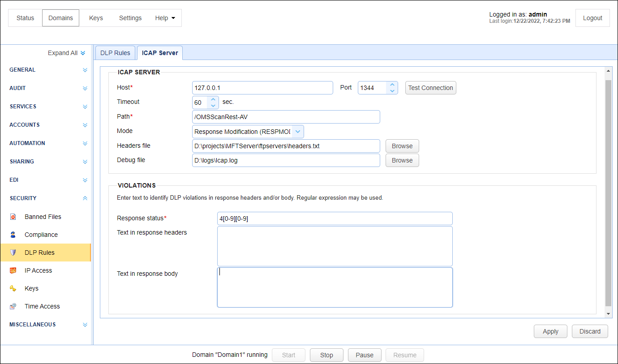Expand the GENERAL section
618x364 pixels.
coord(85,70)
